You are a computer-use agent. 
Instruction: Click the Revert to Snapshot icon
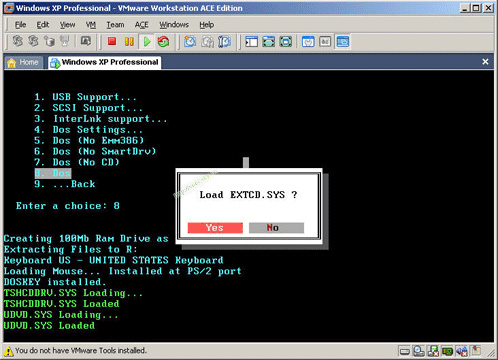pyautogui.click(x=207, y=41)
